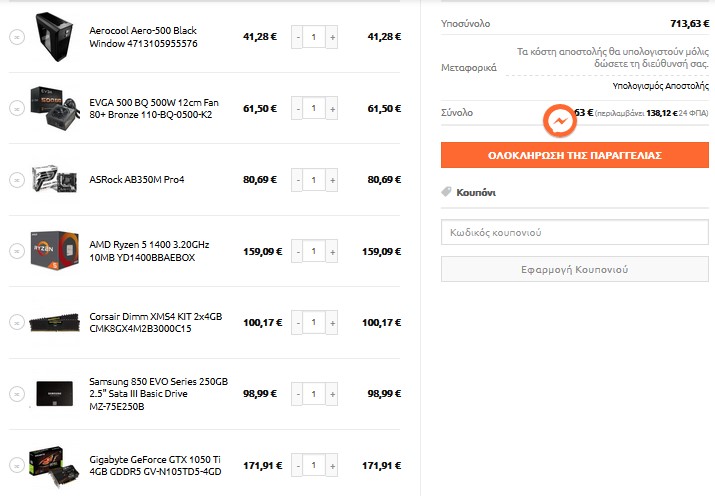The image size is (715, 496).
Task: Click the Samsung SSD thumbnail
Action: (x=54, y=393)
